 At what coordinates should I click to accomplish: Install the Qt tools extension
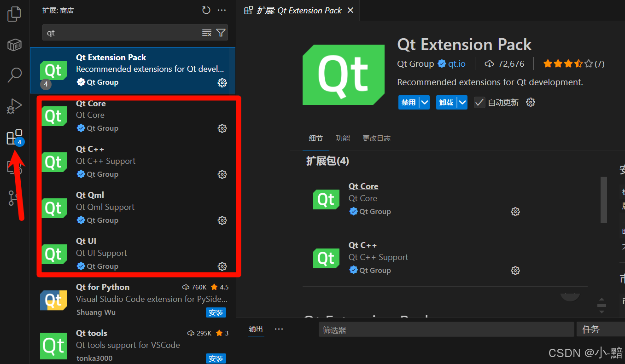point(216,358)
